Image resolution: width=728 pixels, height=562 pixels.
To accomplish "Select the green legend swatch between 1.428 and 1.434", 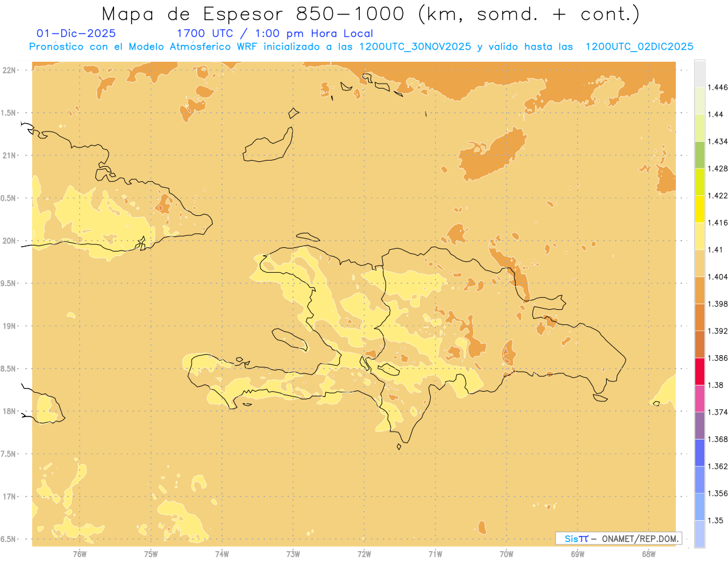I will click(x=699, y=155).
